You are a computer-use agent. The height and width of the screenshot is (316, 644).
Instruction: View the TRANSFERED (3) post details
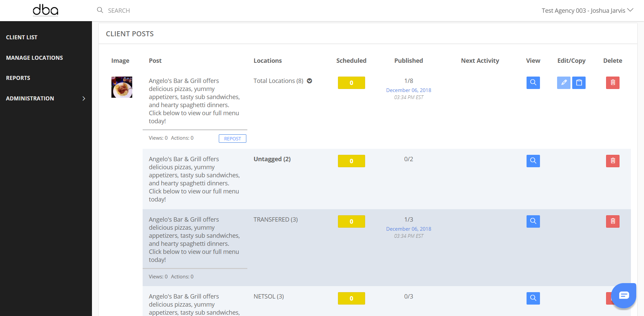533,221
